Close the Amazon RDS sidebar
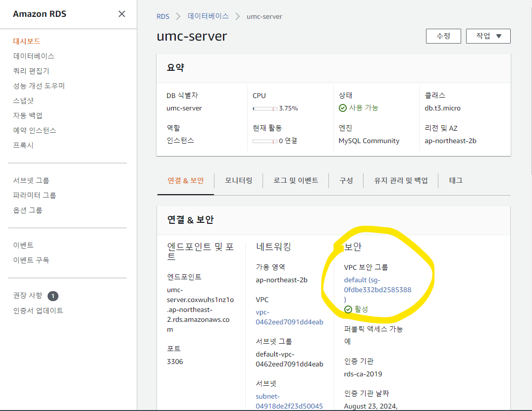Viewport: 532px width, 411px height. [122, 14]
